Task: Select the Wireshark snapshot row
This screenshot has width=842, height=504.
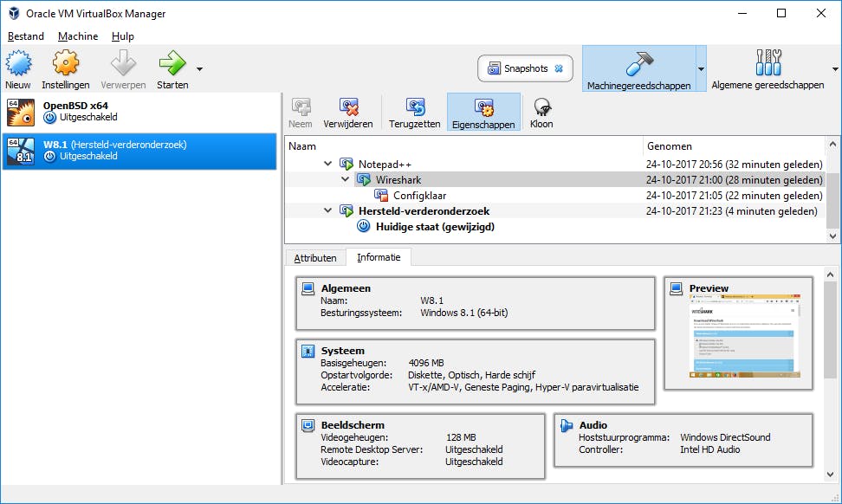Action: click(555, 180)
